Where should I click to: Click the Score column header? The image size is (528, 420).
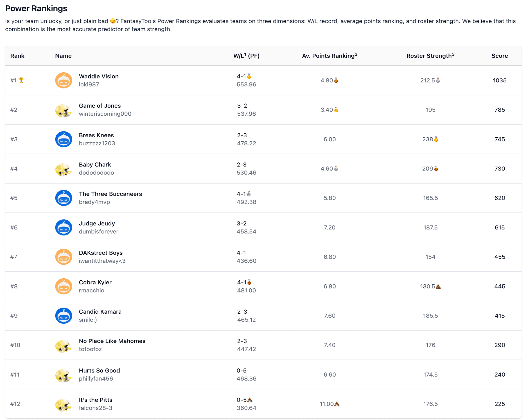[x=500, y=56]
